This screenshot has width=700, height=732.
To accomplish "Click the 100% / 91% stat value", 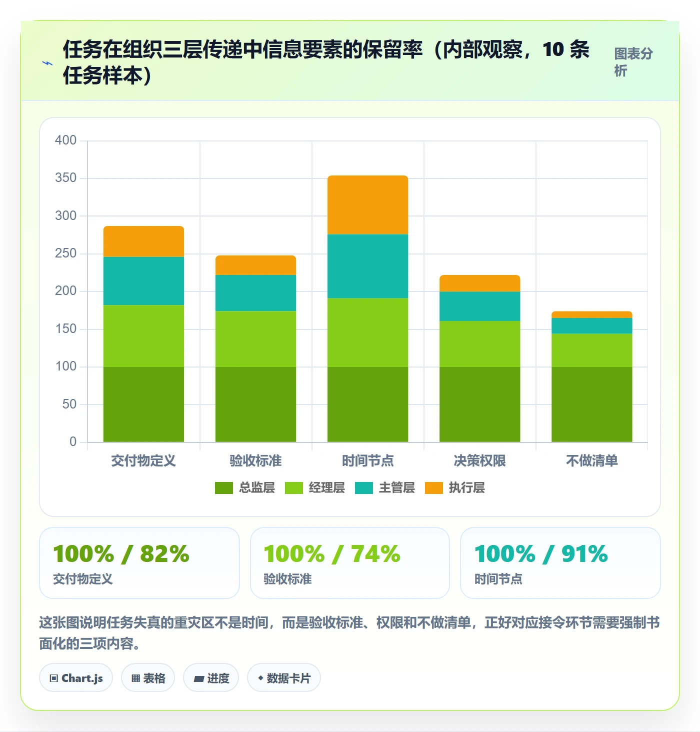I will (541, 554).
